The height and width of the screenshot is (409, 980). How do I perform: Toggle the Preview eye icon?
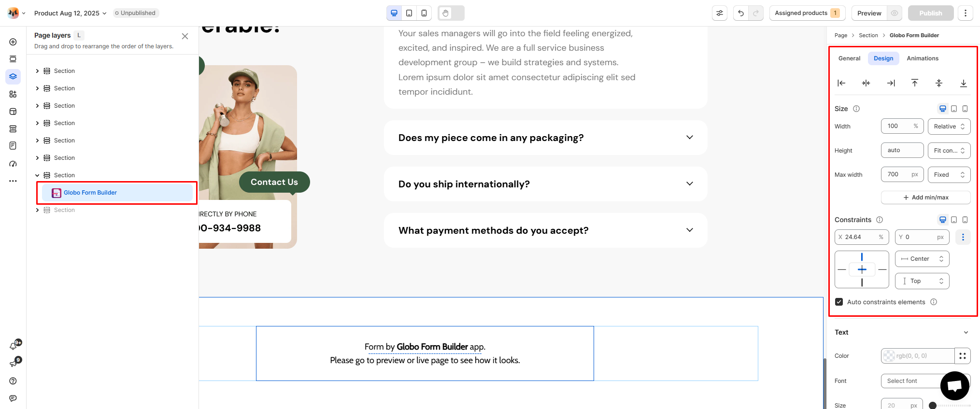(895, 13)
